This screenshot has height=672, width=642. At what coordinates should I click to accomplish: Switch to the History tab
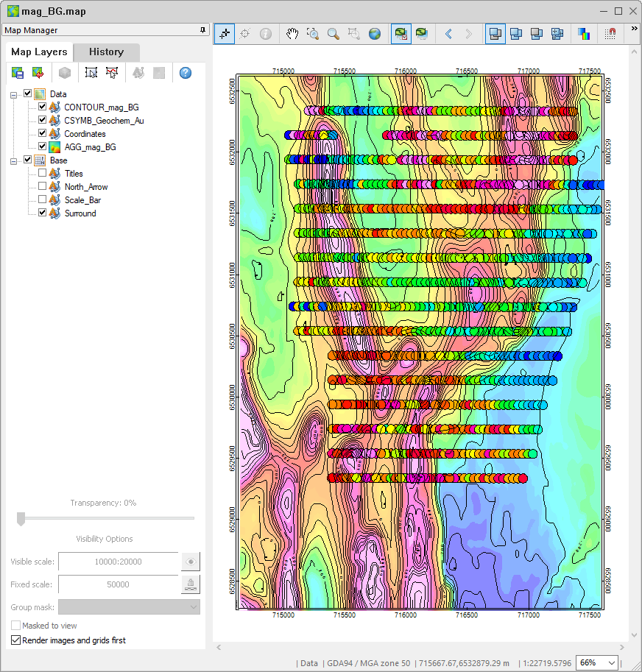point(107,52)
